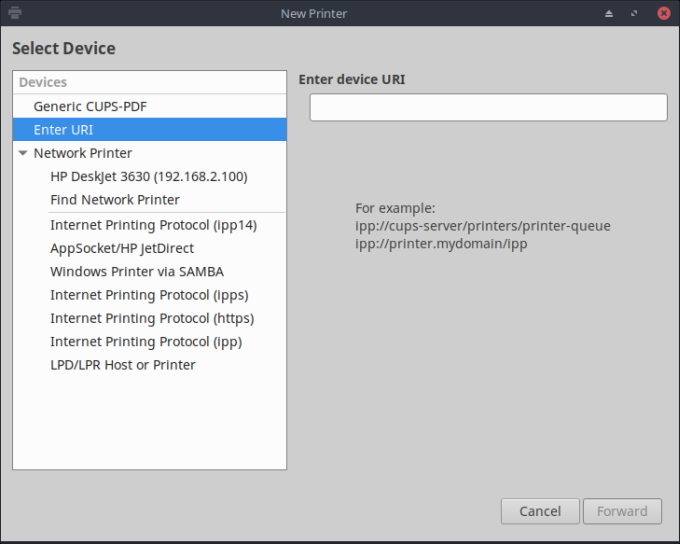The width and height of the screenshot is (680, 544).
Task: Select AppSocket/HP JetDirect option
Action: tap(122, 248)
